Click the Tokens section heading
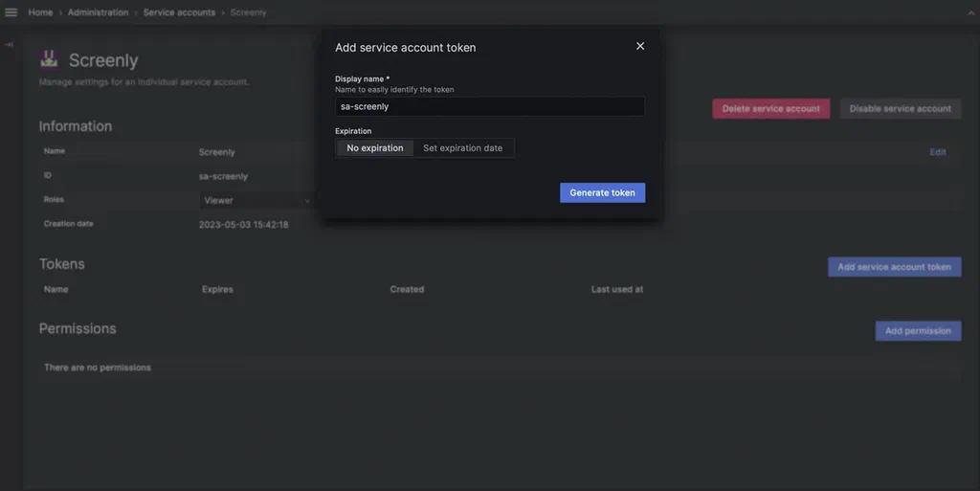This screenshot has height=491, width=980. pos(62,263)
